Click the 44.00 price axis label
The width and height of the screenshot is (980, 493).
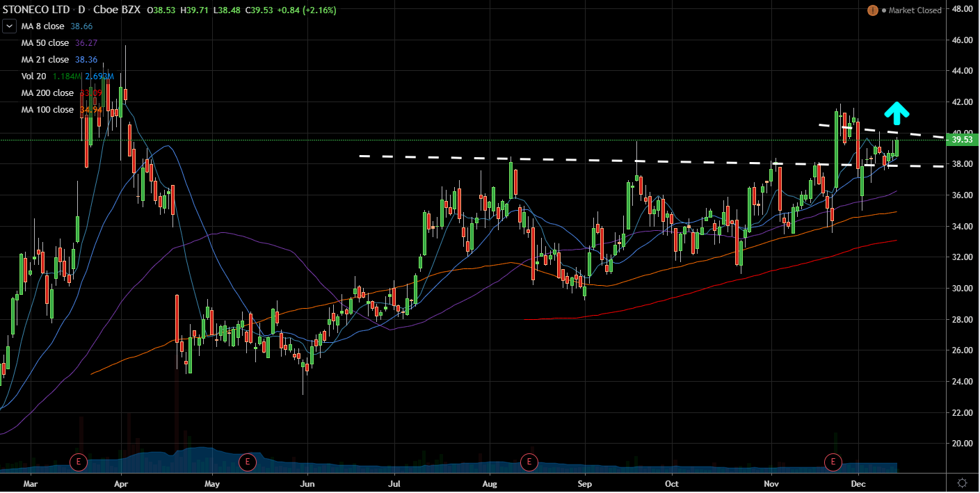click(x=961, y=71)
